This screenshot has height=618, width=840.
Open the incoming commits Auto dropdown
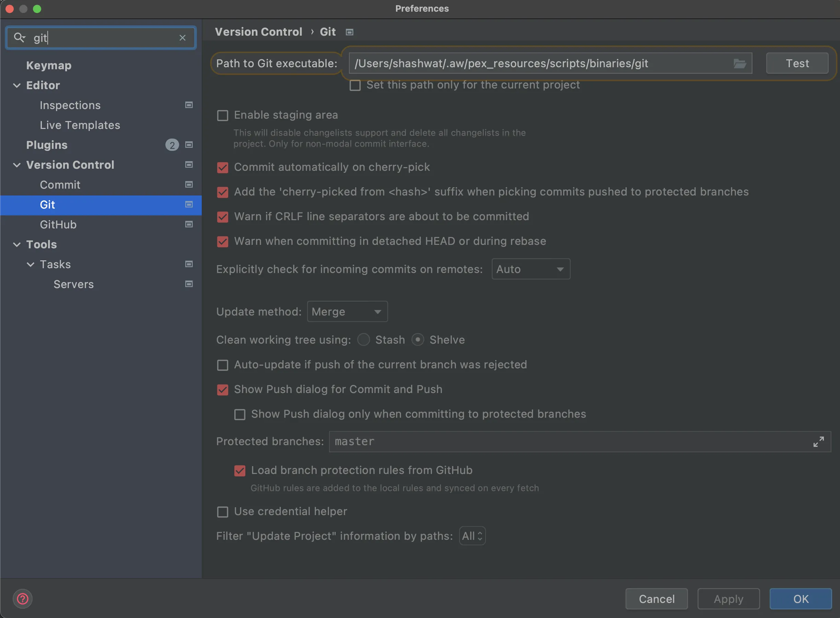tap(530, 269)
